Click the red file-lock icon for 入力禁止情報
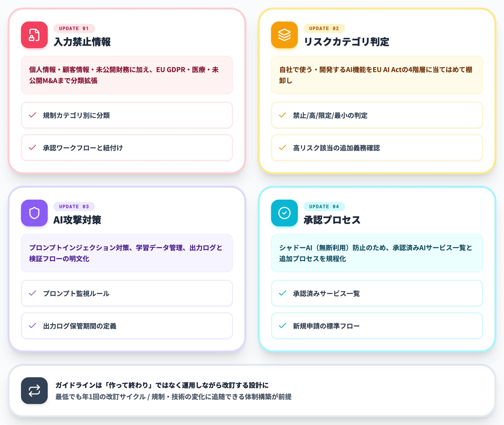Image resolution: width=504 pixels, height=425 pixels. click(x=34, y=35)
